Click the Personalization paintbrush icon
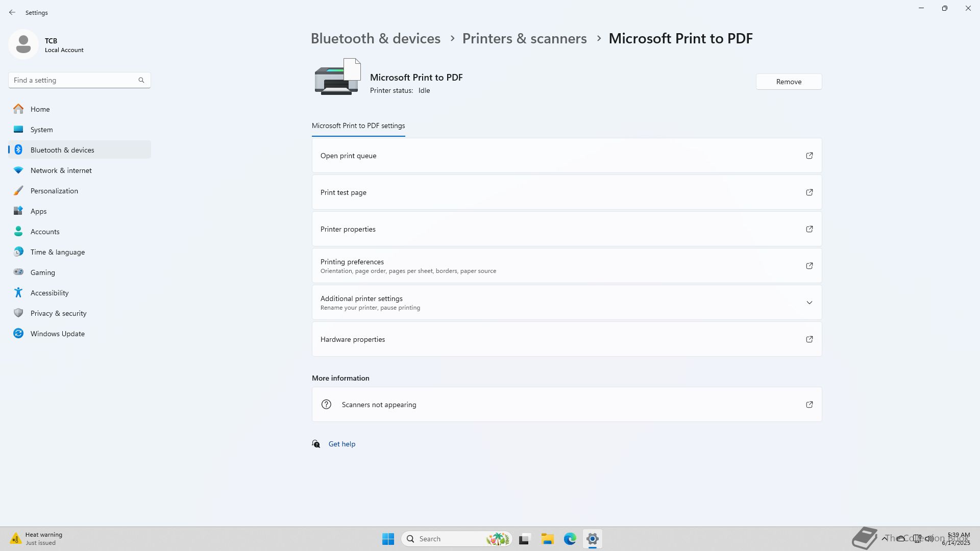The height and width of the screenshot is (551, 980). coord(18,190)
